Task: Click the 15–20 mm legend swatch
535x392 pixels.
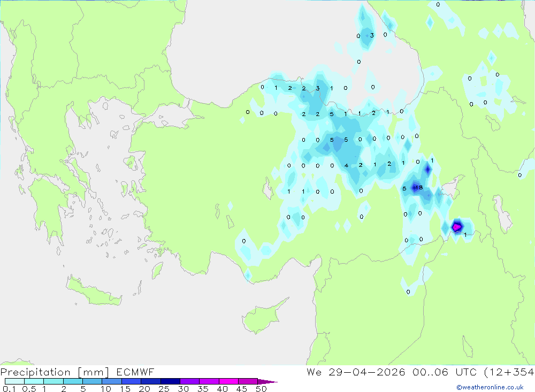Action: click(132, 381)
